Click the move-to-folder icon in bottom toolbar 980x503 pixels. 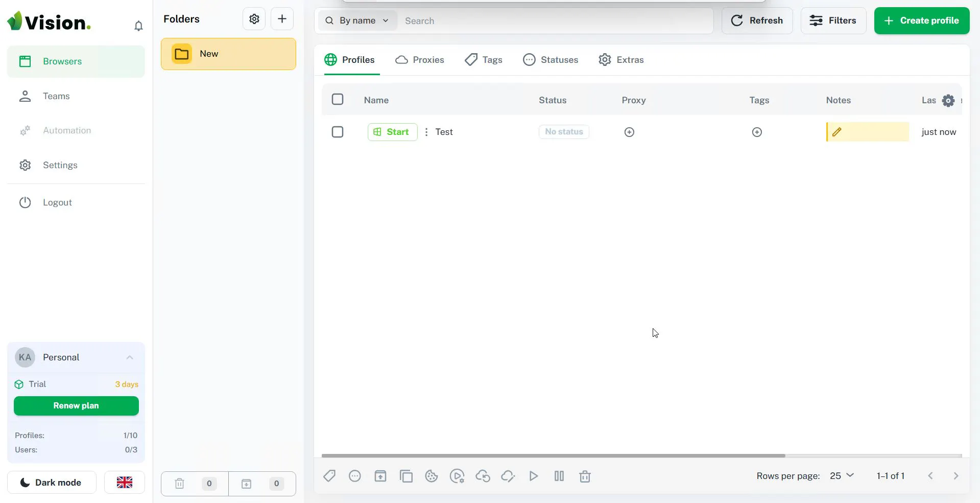point(380,476)
